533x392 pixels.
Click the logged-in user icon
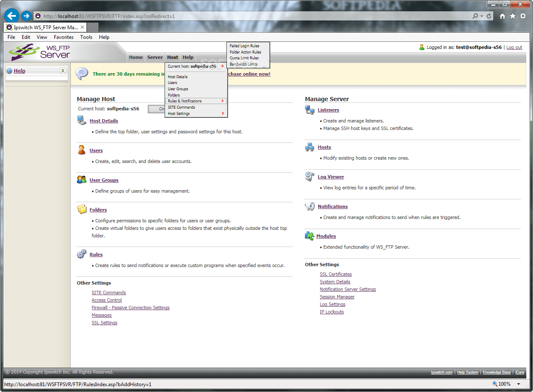coord(422,47)
